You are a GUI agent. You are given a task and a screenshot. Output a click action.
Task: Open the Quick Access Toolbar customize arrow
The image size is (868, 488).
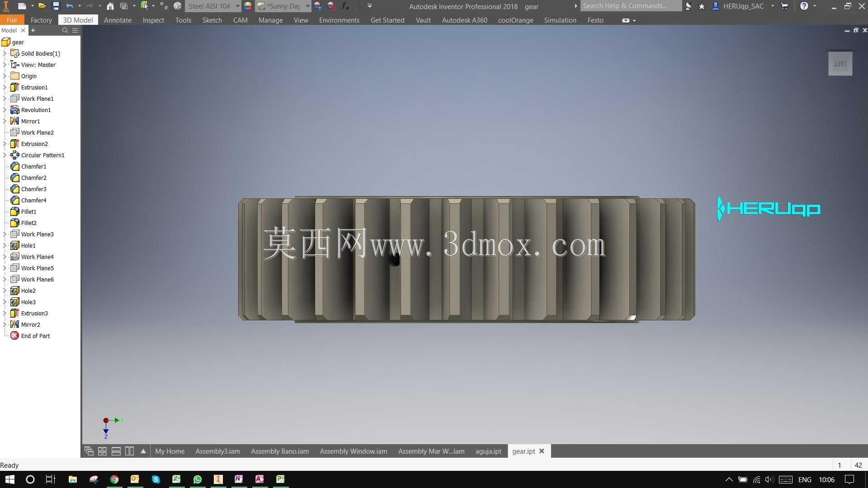(370, 6)
